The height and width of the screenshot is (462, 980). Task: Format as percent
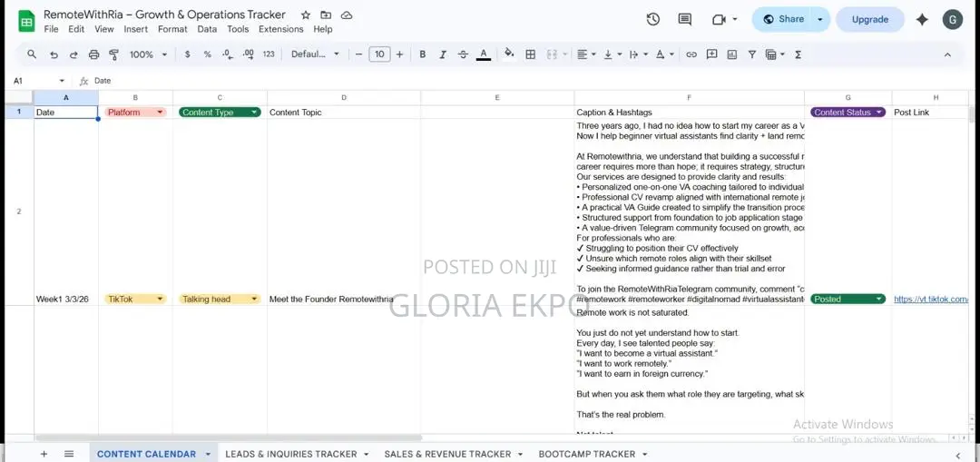click(x=208, y=54)
